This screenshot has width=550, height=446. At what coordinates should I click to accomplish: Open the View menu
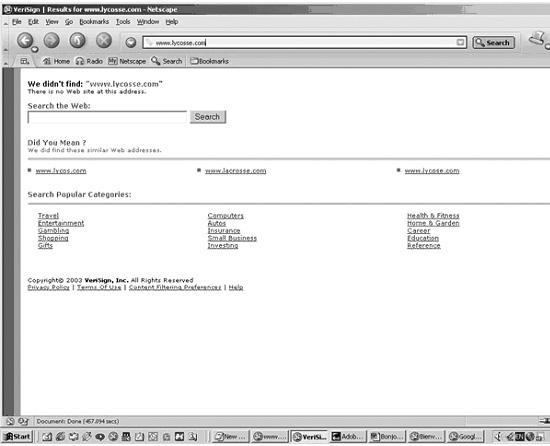click(x=52, y=22)
